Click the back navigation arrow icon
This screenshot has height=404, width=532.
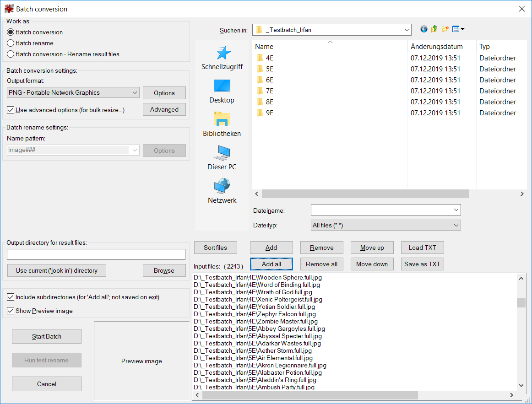(424, 29)
